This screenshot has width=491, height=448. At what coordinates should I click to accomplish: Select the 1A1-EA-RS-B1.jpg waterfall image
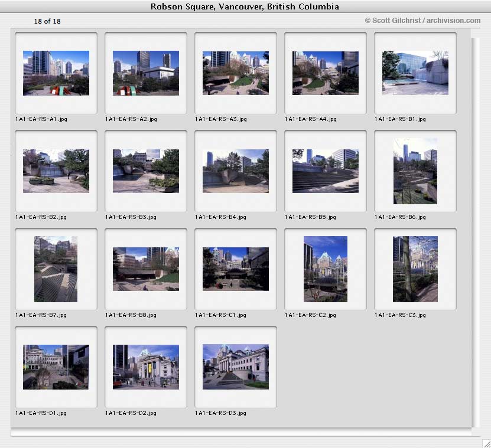pos(415,73)
